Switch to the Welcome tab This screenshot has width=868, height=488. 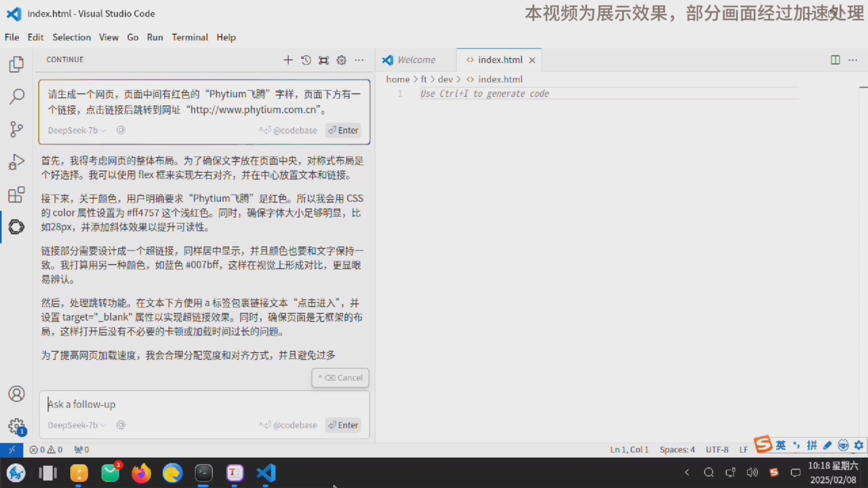(416, 60)
